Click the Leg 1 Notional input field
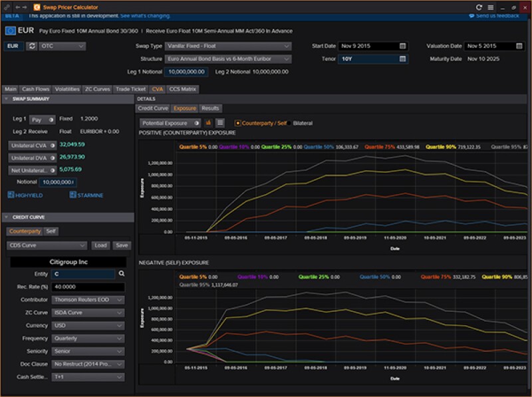 coord(186,72)
